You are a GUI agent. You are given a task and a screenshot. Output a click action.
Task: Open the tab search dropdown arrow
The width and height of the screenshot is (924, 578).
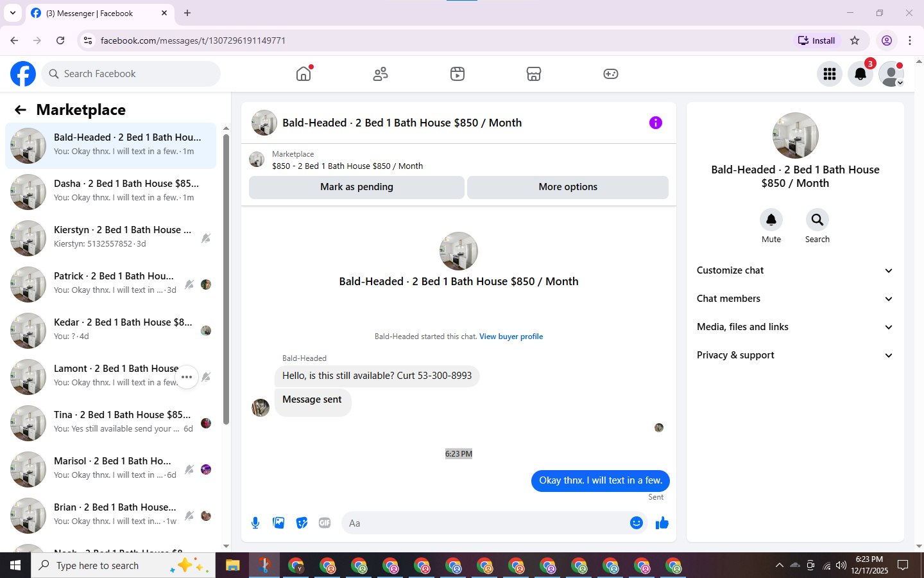pyautogui.click(x=13, y=13)
